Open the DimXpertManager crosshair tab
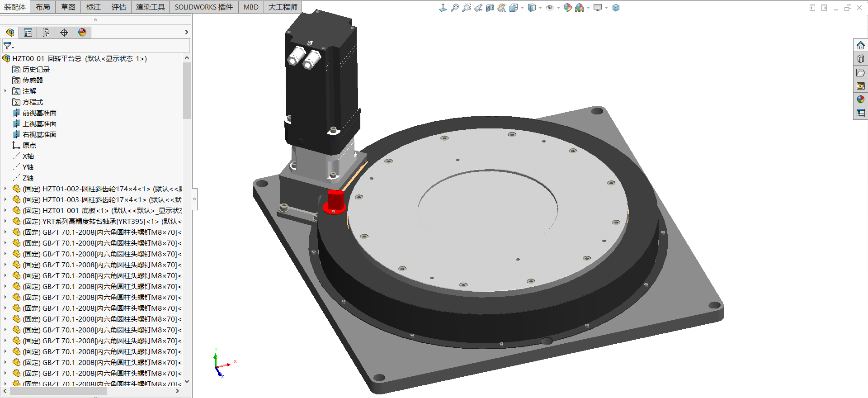The image size is (868, 398). coord(64,33)
